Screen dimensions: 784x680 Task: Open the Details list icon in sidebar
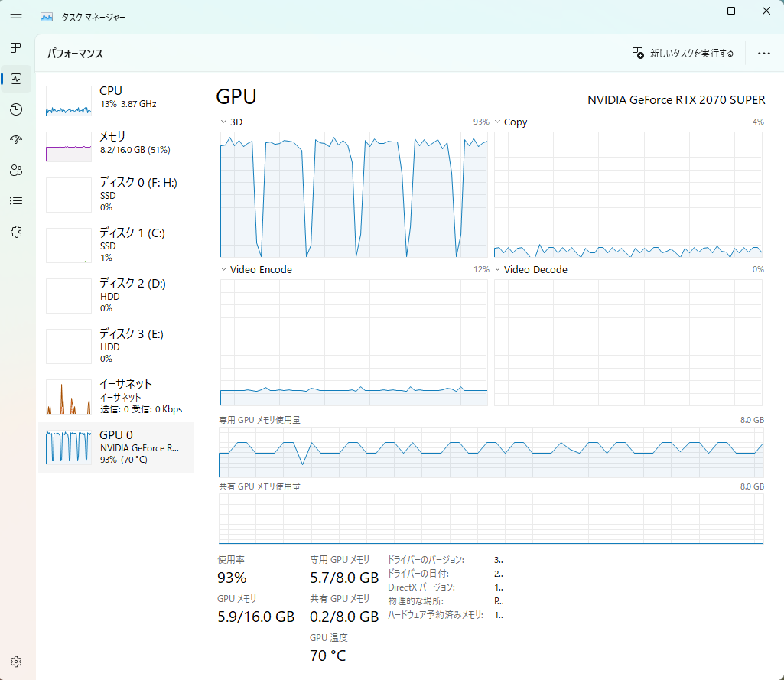(x=16, y=201)
